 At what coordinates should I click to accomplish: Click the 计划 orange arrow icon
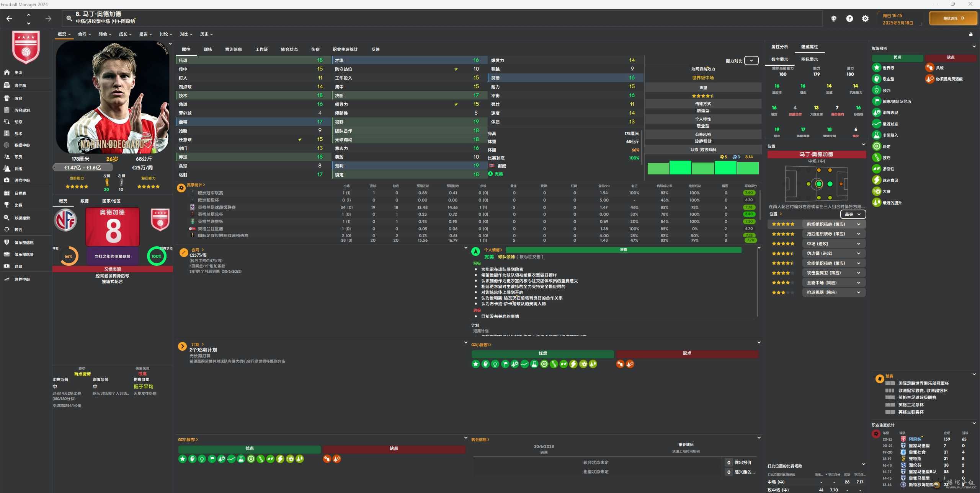coord(182,347)
